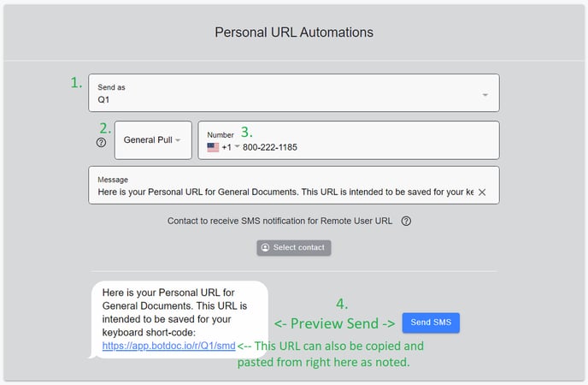Focus the Message text field
588x385 pixels.
pos(282,192)
